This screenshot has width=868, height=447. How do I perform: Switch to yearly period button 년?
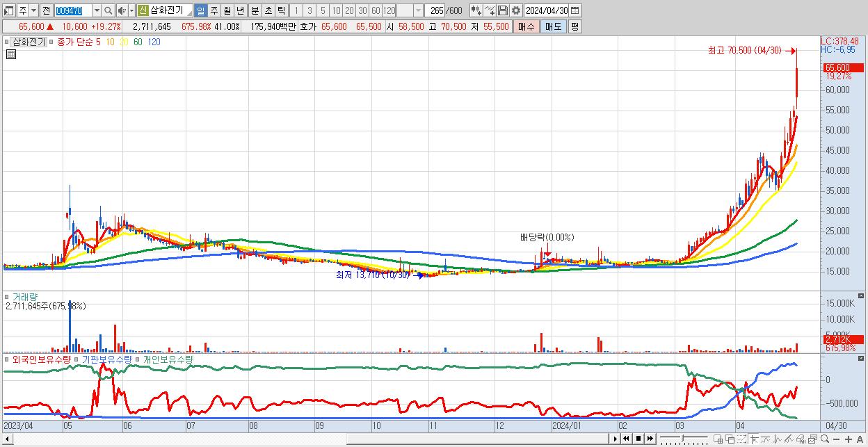coord(240,10)
